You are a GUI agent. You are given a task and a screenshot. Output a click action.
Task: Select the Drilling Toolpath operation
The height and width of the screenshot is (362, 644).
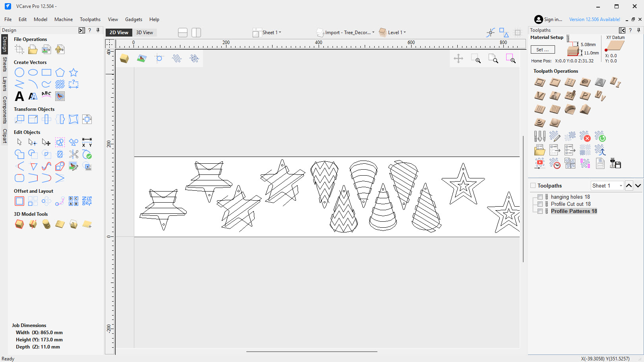[570, 82]
